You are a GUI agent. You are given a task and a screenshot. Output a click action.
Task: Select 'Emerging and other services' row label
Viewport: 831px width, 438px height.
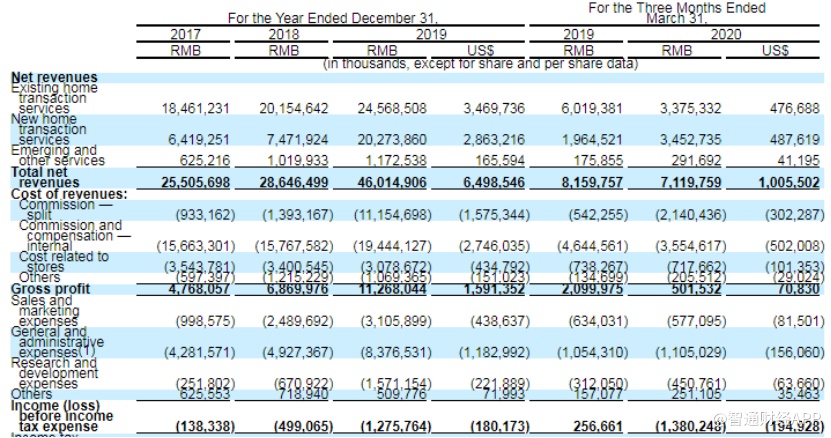coord(58,155)
